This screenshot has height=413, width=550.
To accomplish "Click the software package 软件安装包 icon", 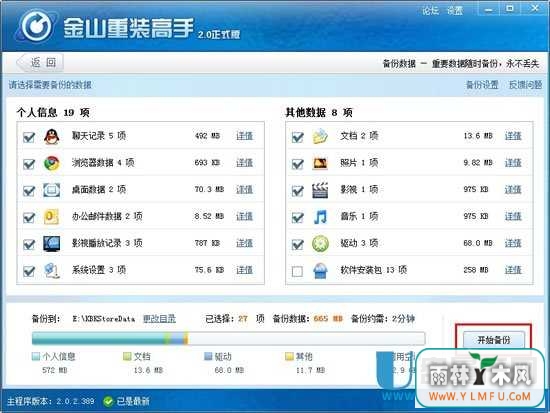I will coord(320,271).
